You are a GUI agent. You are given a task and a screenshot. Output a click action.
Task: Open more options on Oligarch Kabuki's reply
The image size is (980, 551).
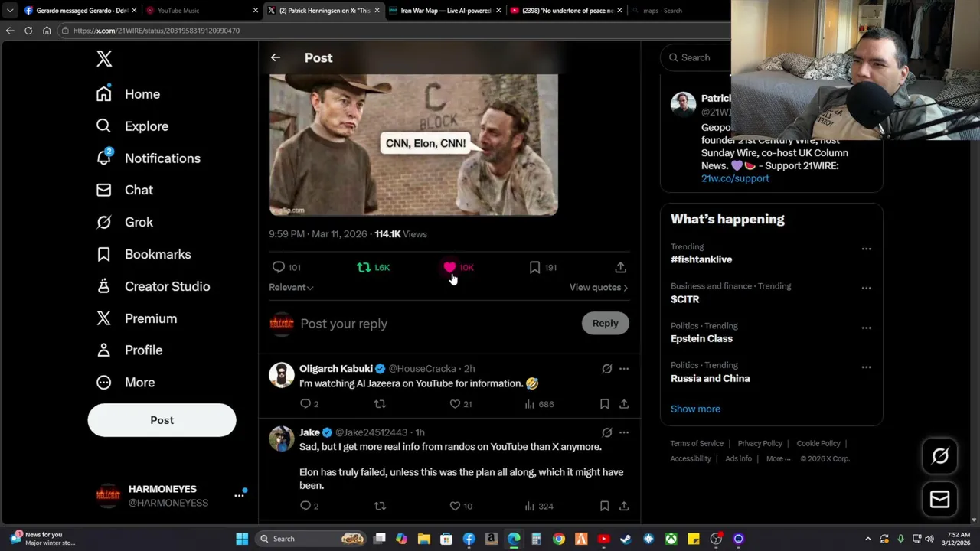click(x=624, y=369)
